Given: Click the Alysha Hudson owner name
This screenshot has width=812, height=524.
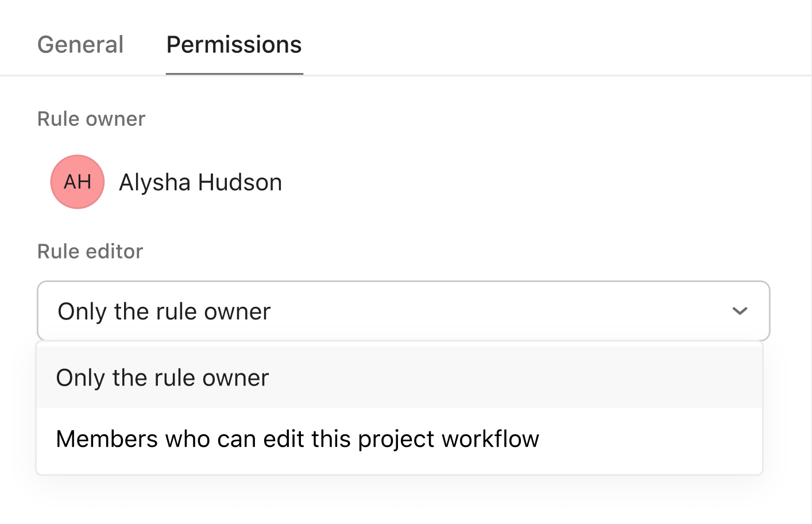Looking at the screenshot, I should [200, 183].
